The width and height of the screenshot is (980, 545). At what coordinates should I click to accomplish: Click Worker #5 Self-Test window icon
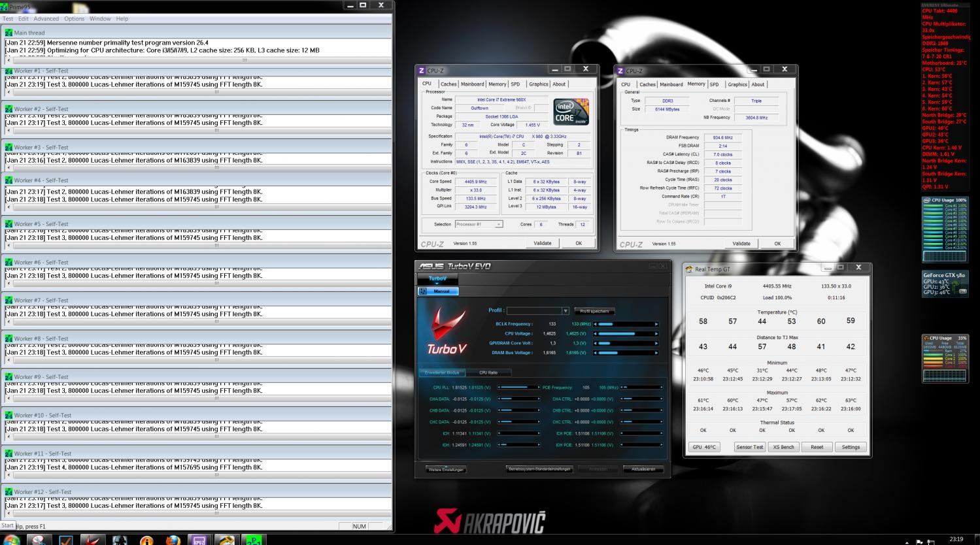click(9, 224)
